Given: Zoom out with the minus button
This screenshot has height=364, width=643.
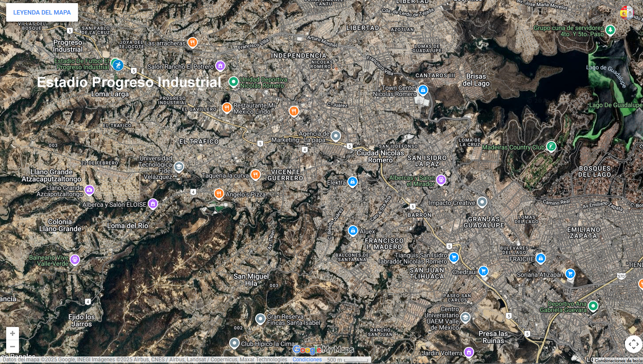Looking at the screenshot, I should click(x=12, y=346).
